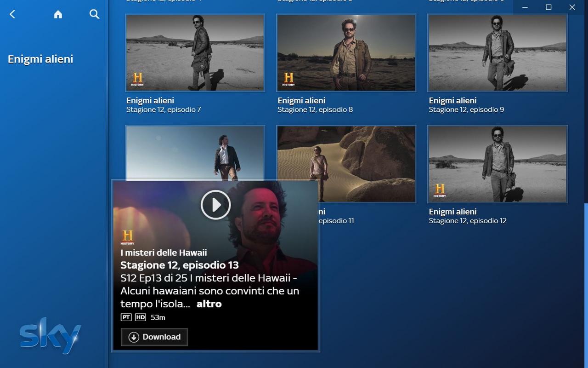Screen dimensions: 588x368
Task: Download episode 13 I misteri delle Hawaii
Action: point(154,337)
